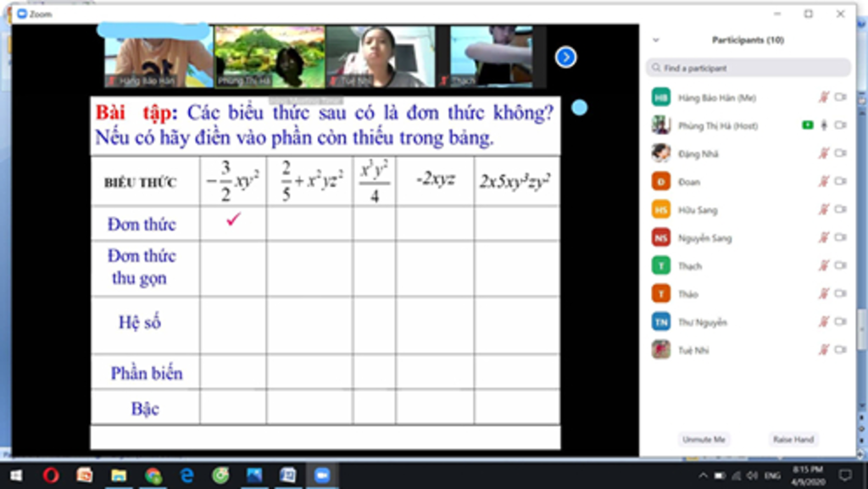Screen dimensions: 868x489
Task: Open the Windows Start menu
Action: coord(16,475)
